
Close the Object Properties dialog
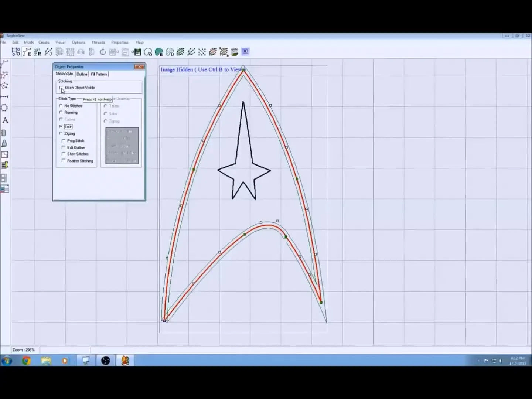click(x=139, y=67)
